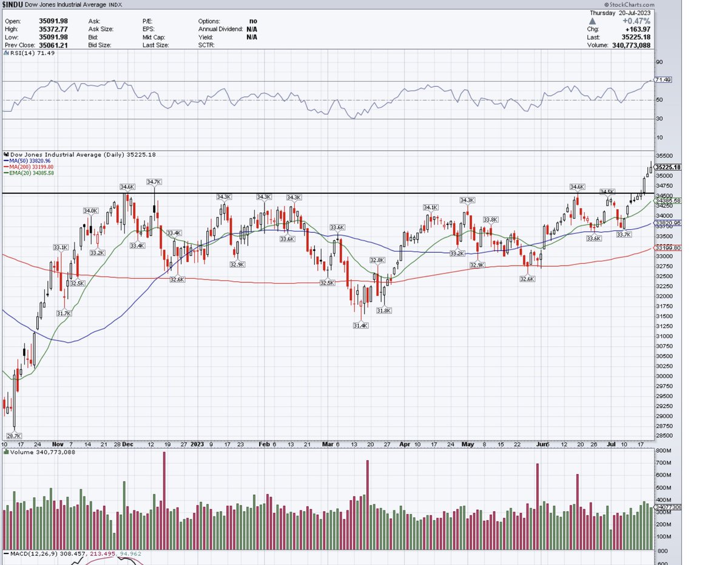The height and width of the screenshot is (565, 728).
Task: Click the 33.7K July price label
Action: pyautogui.click(x=623, y=234)
